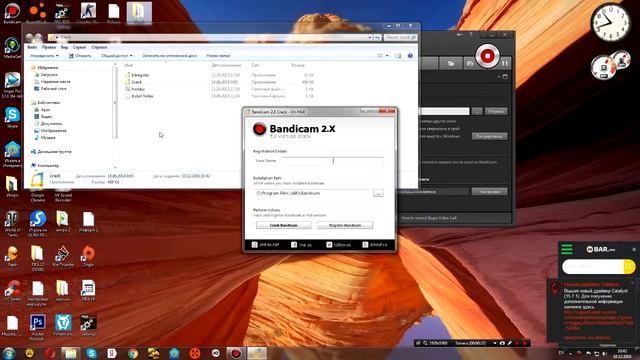Open the Adobe Photoshop desktop shortcut
This screenshot has height=360, width=640.
click(38, 327)
